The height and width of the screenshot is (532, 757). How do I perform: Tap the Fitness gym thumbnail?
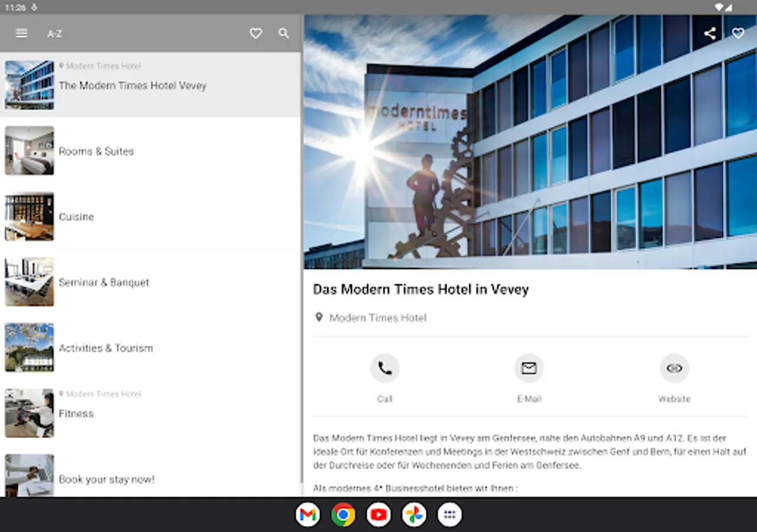point(30,413)
